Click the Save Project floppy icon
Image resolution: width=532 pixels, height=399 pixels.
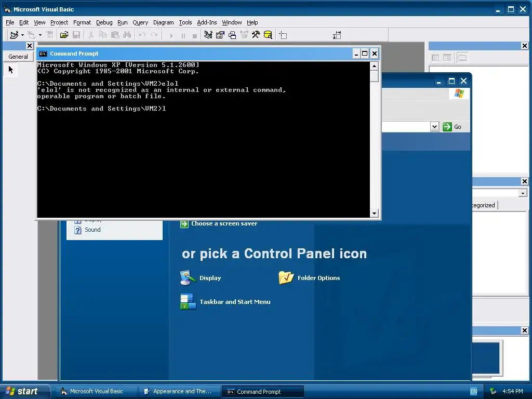coord(76,35)
